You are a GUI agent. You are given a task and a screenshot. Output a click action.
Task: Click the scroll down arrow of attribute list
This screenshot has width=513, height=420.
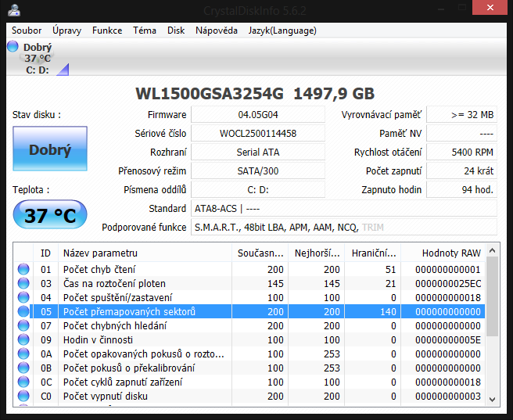coord(492,399)
